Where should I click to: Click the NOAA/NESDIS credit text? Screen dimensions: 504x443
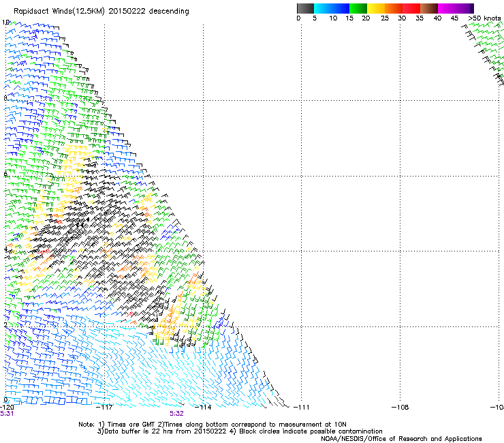[x=401, y=439]
